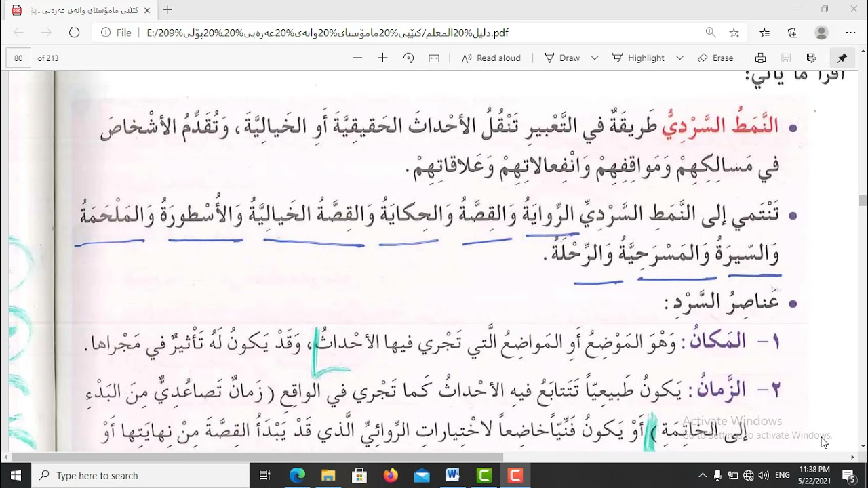The image size is (868, 488).
Task: Open Microsoft Store from the taskbar
Action: point(359,475)
